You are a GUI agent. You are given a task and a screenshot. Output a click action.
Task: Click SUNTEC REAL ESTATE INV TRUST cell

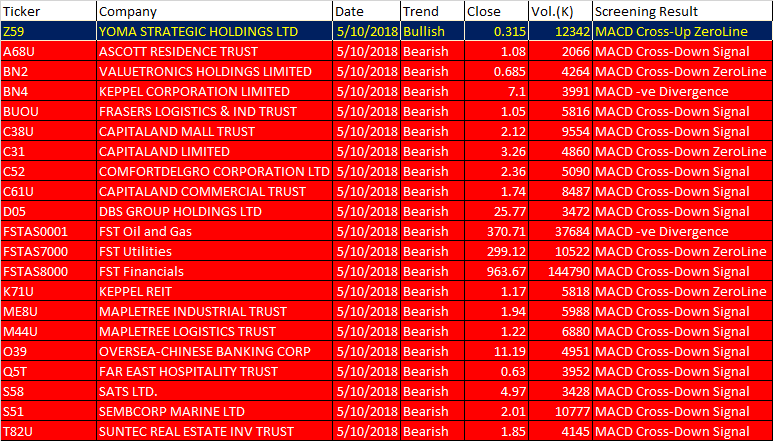pos(214,431)
